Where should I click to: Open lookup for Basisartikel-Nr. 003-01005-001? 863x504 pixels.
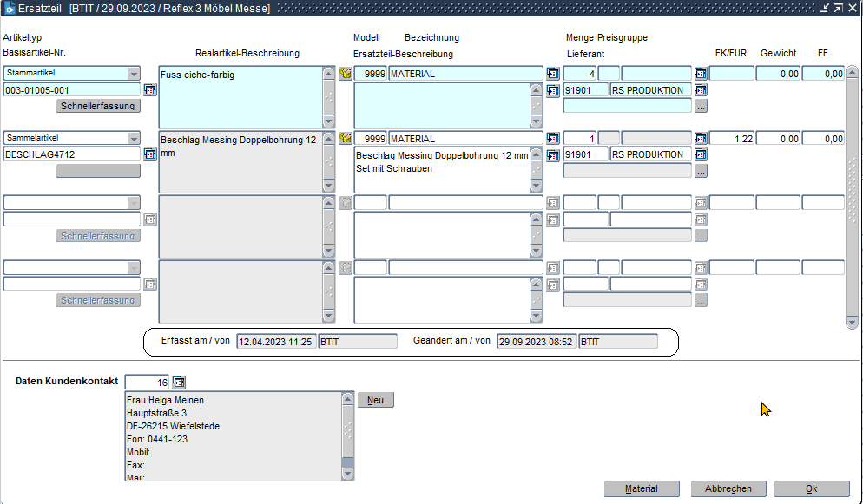[x=150, y=90]
